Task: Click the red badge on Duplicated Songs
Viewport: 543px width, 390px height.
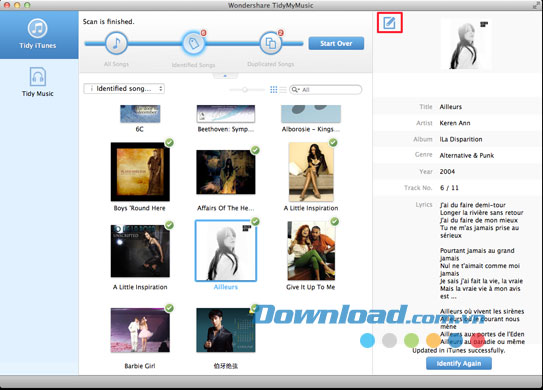Action: coord(281,33)
